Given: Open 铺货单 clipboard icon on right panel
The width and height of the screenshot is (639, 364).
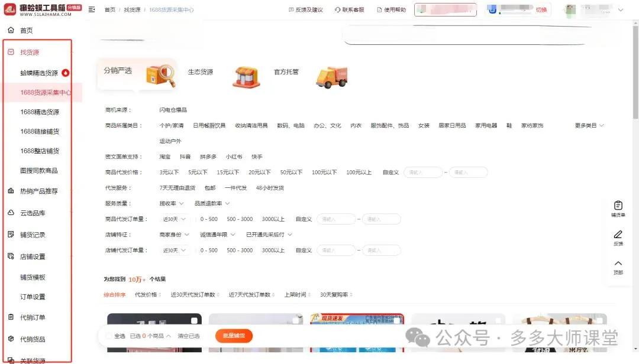Looking at the screenshot, I should tap(618, 206).
